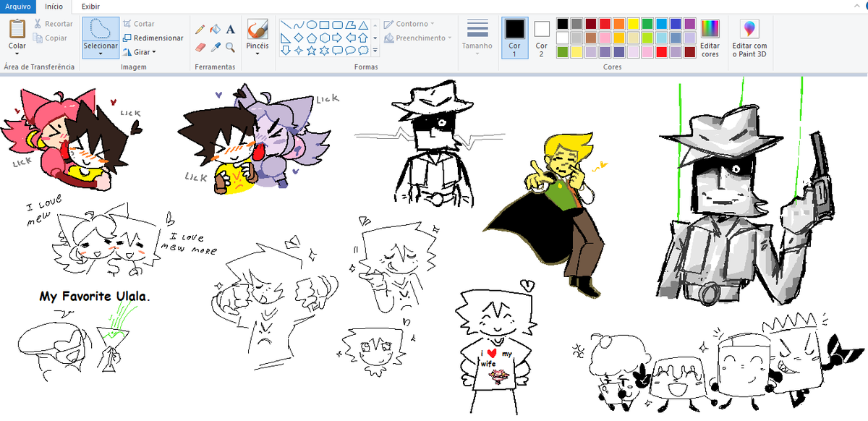The image size is (868, 421).
Task: Choose the Right arrow shape
Action: coord(338,38)
